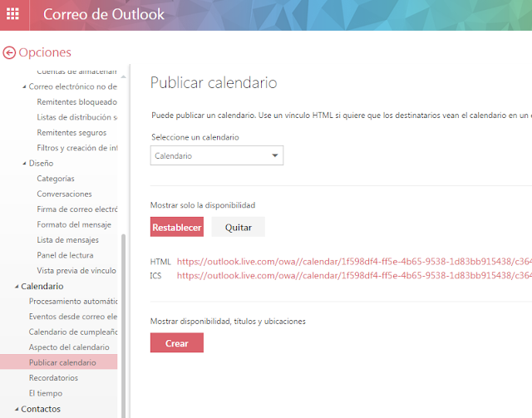Open Recordatorios settings
The width and height of the screenshot is (532, 418).
53,378
